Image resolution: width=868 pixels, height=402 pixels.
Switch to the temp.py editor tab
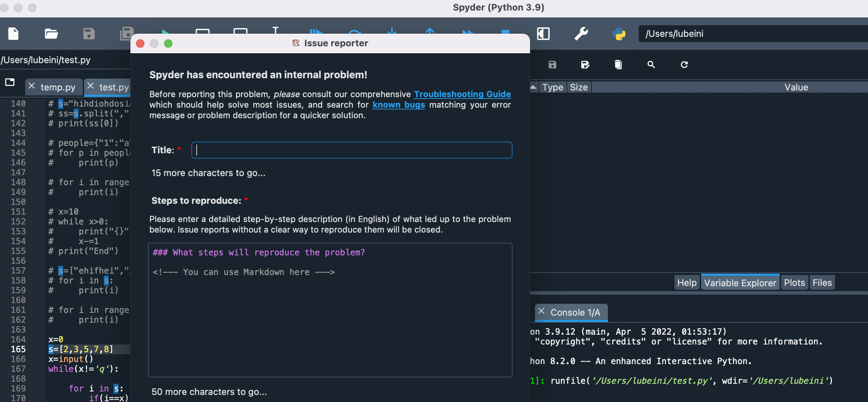tap(58, 87)
